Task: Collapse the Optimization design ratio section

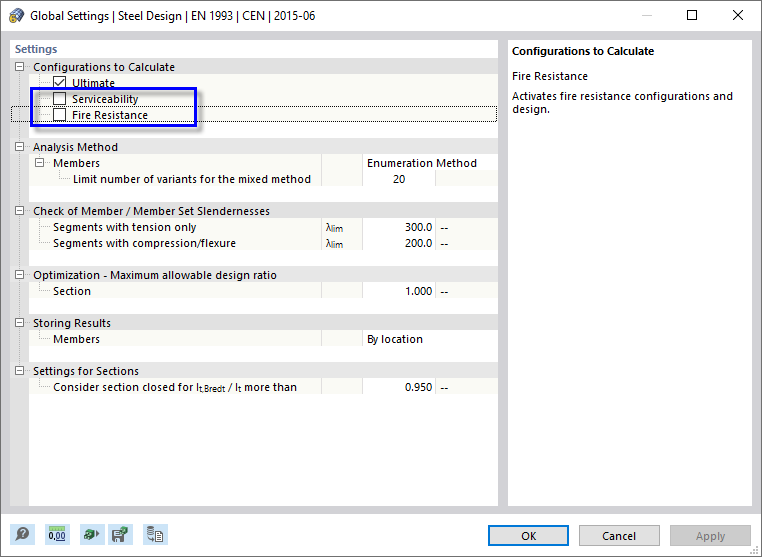Action: click(x=19, y=275)
